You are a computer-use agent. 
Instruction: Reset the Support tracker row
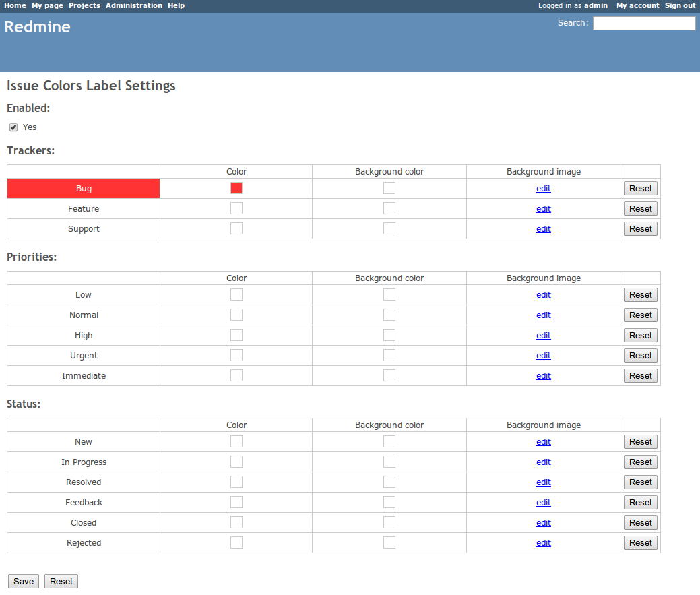(641, 228)
